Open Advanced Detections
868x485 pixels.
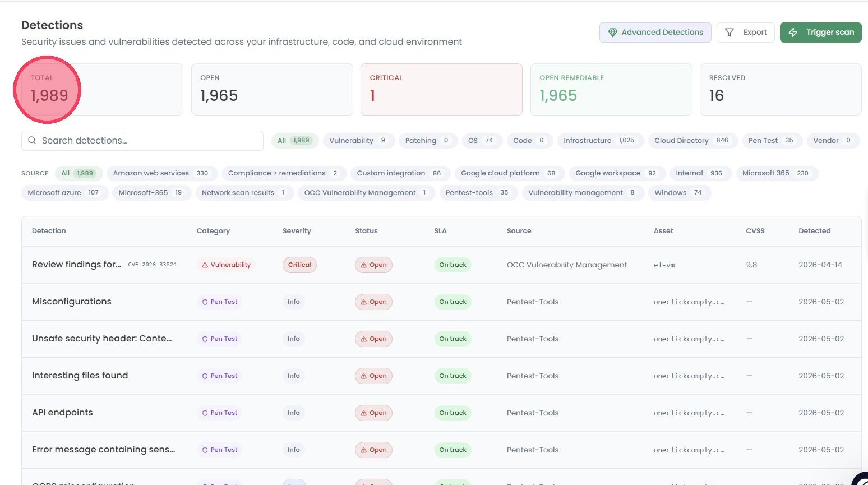655,33
